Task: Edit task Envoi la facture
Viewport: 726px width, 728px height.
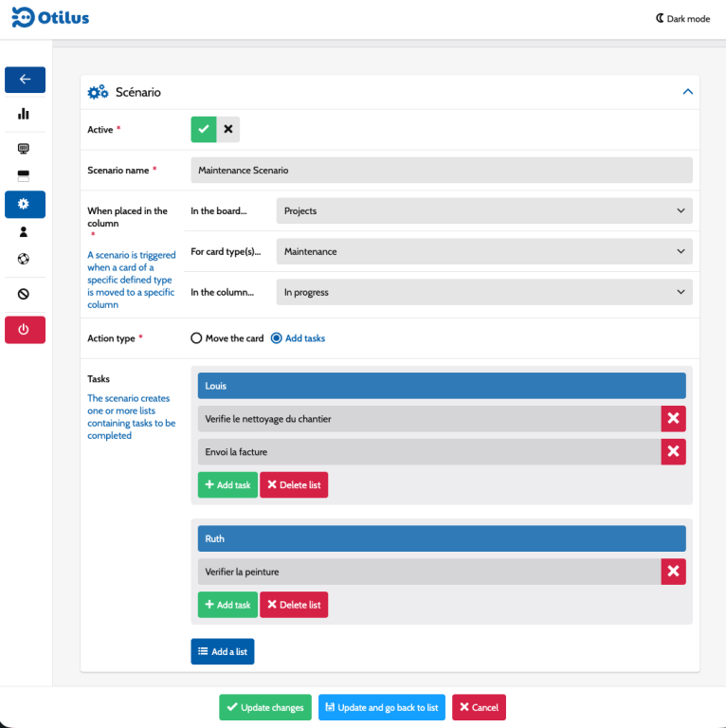Action: coord(429,452)
